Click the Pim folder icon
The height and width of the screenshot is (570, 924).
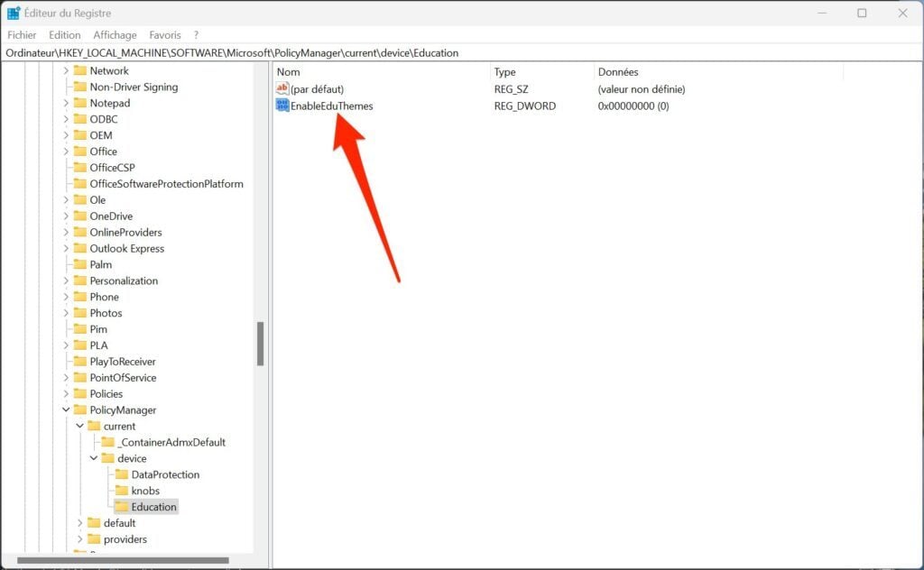coord(80,329)
